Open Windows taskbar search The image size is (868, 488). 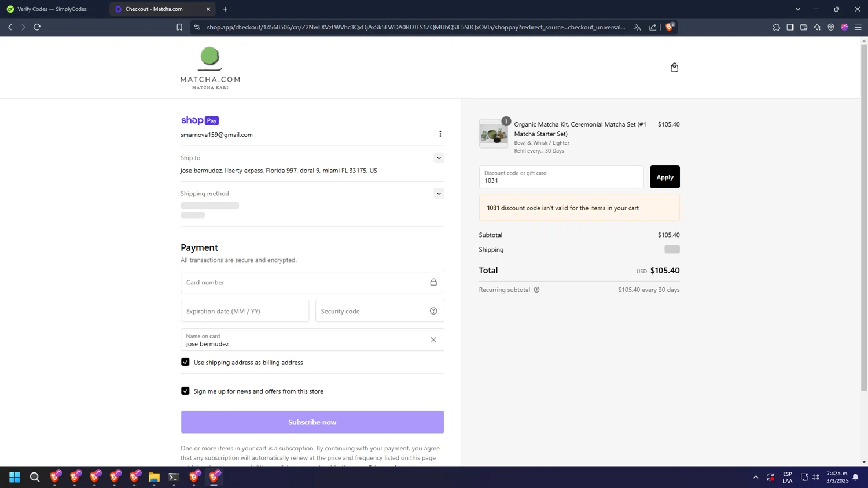pyautogui.click(x=35, y=477)
